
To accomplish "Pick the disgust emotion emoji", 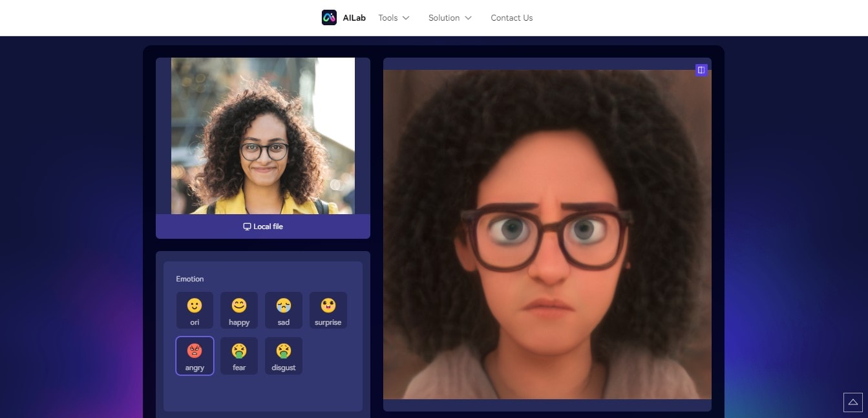I will pos(284,355).
